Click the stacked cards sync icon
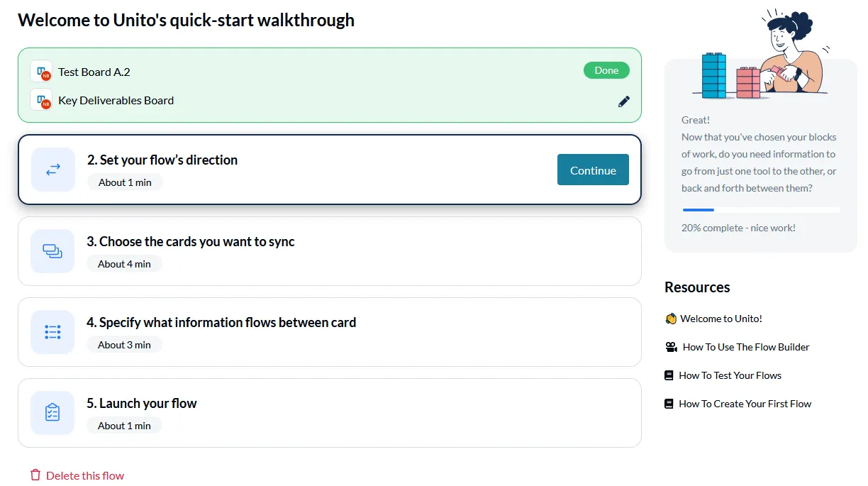 (52, 251)
